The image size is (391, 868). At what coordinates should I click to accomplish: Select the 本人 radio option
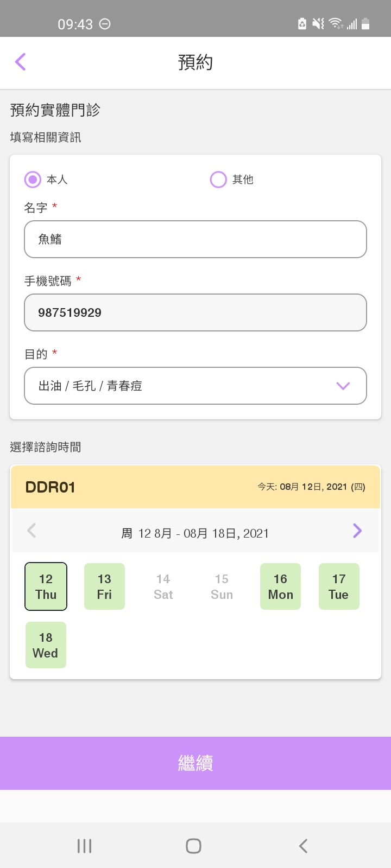click(33, 180)
